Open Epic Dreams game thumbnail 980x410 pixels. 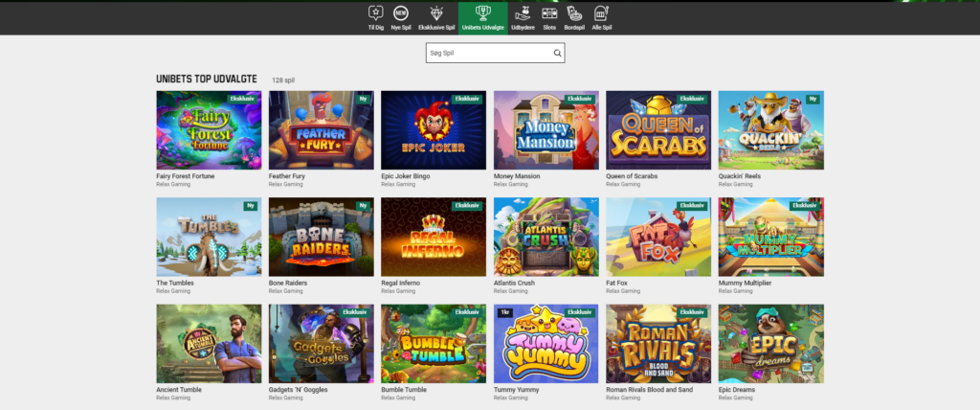click(x=770, y=344)
